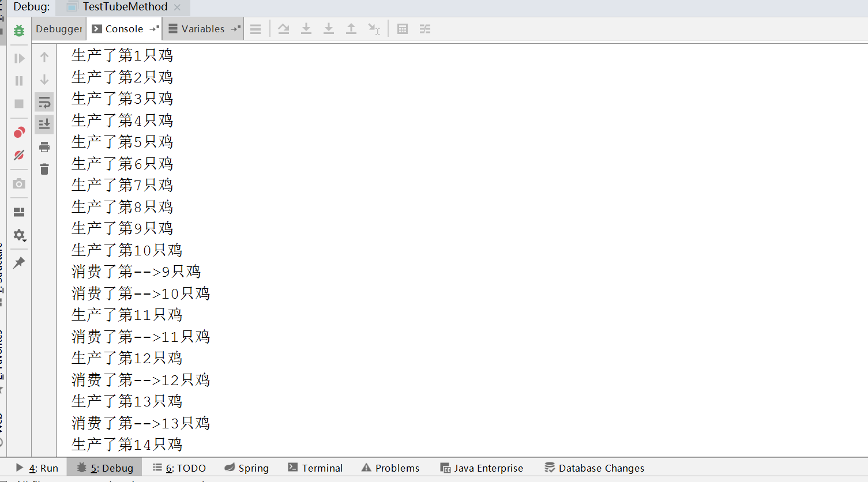Click console line 生产了第11只鸡
The width and height of the screenshot is (868, 482).
click(x=127, y=315)
